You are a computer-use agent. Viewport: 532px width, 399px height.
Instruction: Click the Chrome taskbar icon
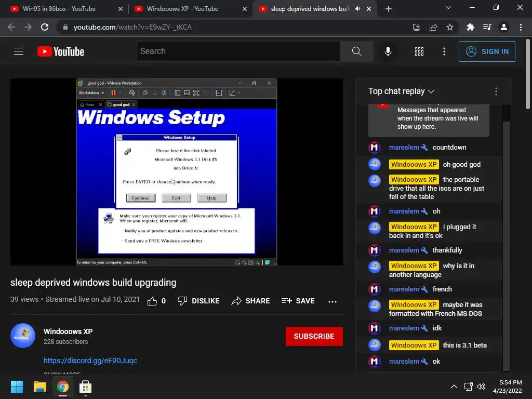coord(62,387)
